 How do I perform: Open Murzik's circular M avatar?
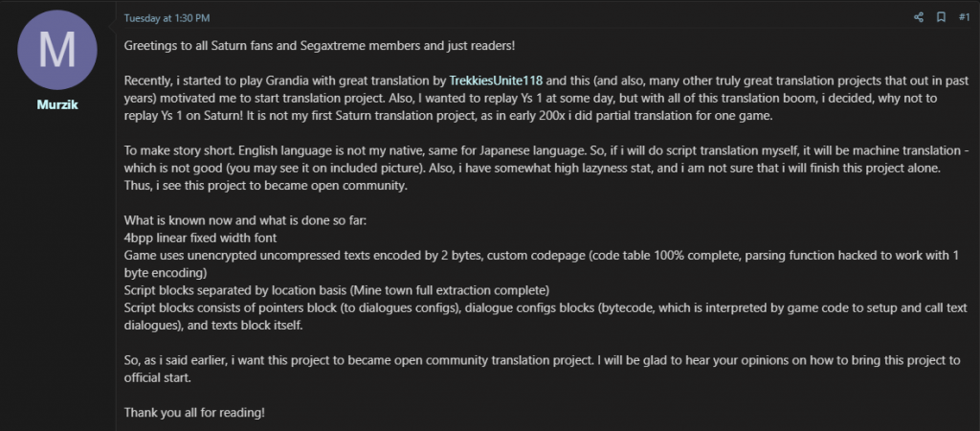click(x=56, y=50)
